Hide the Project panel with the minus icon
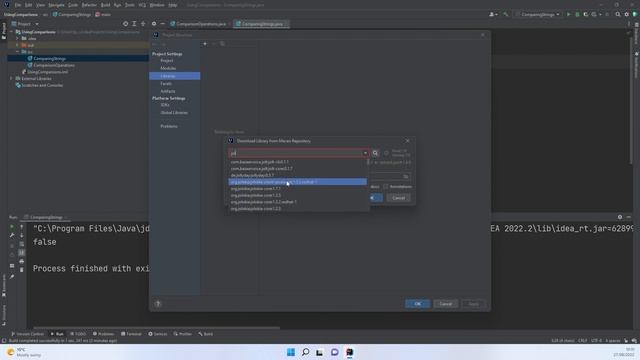Screen dimensions: 640x360 (162, 24)
